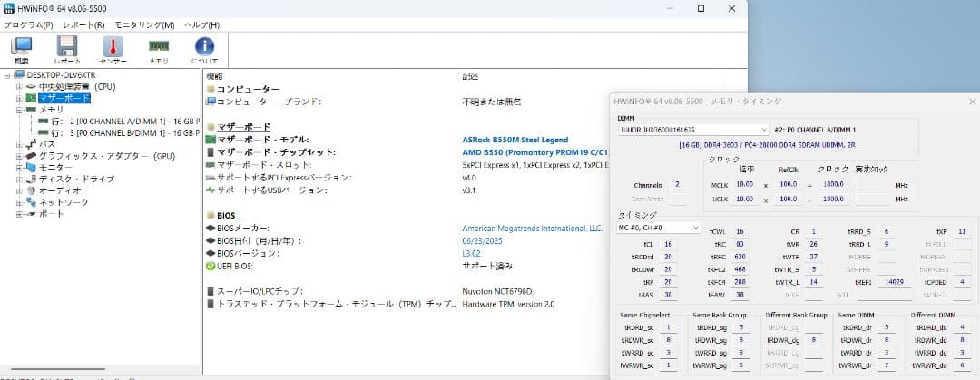
Task: Close the メモリ・タイミング window
Action: (973, 102)
